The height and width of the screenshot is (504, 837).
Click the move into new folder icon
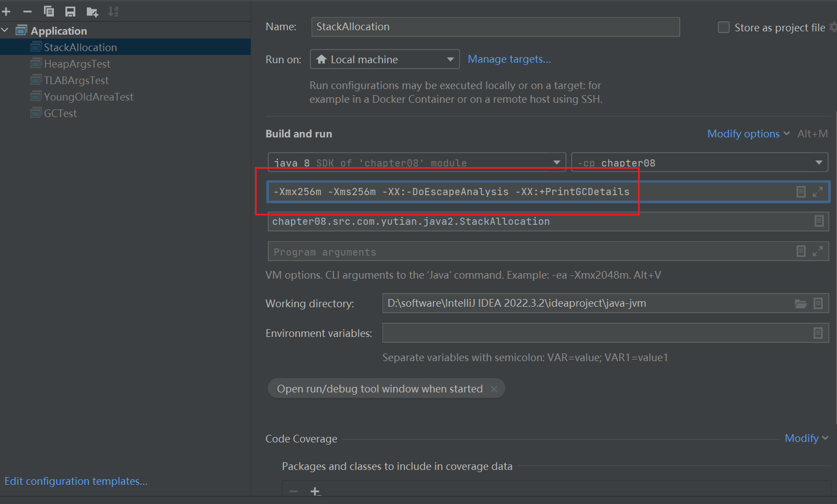92,11
